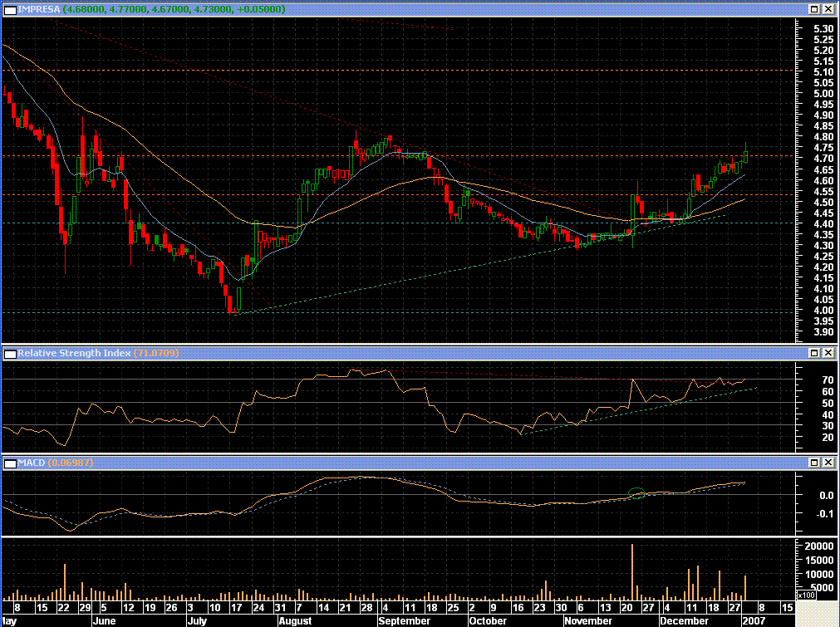
Task: Click the Relative Strength Index panel icon
Action: 8,353
